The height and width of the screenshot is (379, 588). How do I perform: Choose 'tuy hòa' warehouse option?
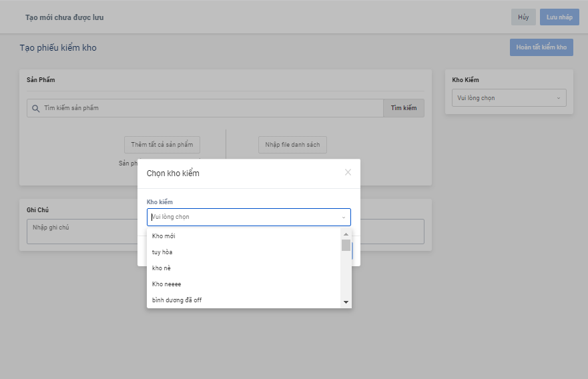pyautogui.click(x=162, y=252)
